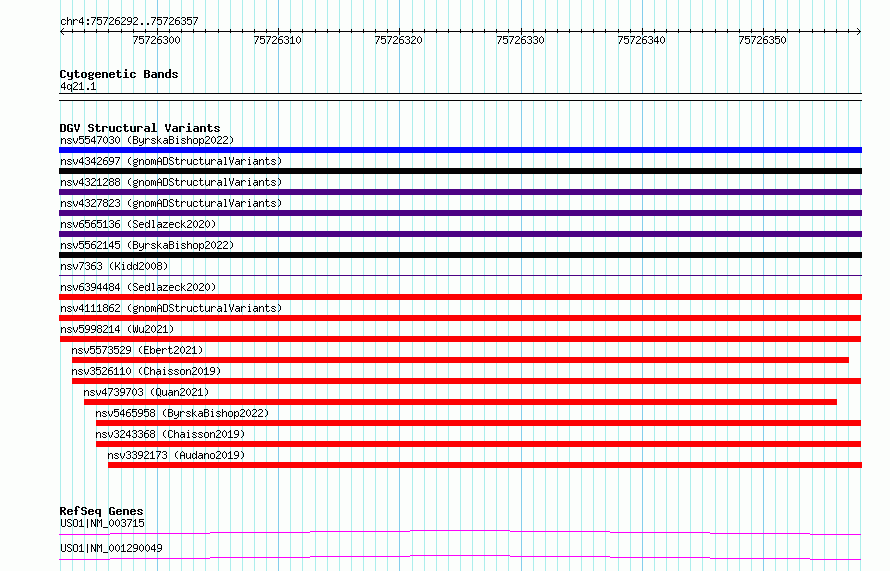The width and height of the screenshot is (890, 571).
Task: Click the USO1|NM_001290049 magenta gene track
Action: (x=460, y=557)
